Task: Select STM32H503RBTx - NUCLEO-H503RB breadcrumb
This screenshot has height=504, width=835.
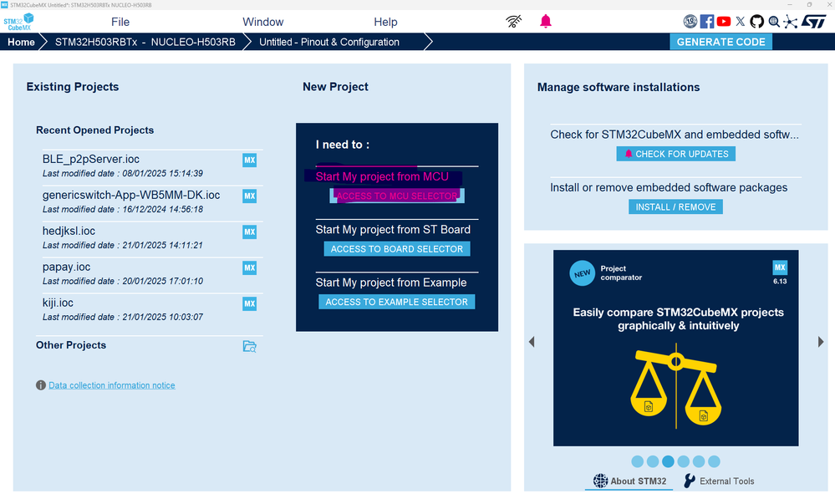Action: pyautogui.click(x=145, y=42)
